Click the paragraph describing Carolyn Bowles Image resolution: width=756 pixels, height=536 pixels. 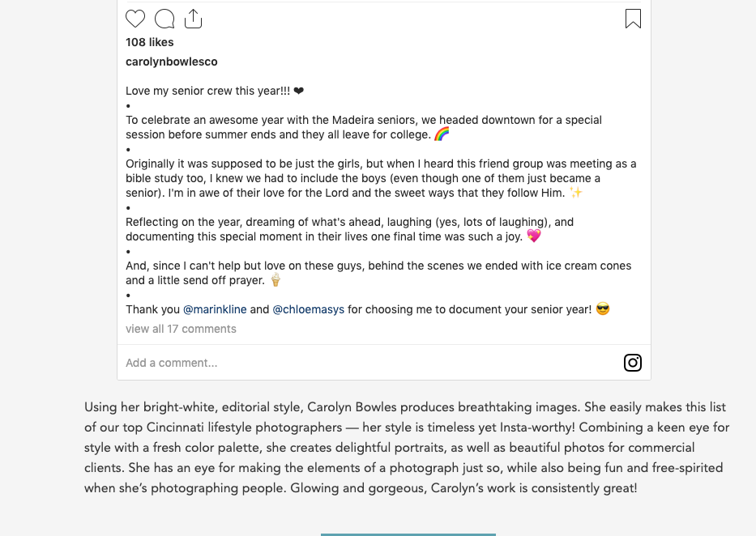point(407,448)
